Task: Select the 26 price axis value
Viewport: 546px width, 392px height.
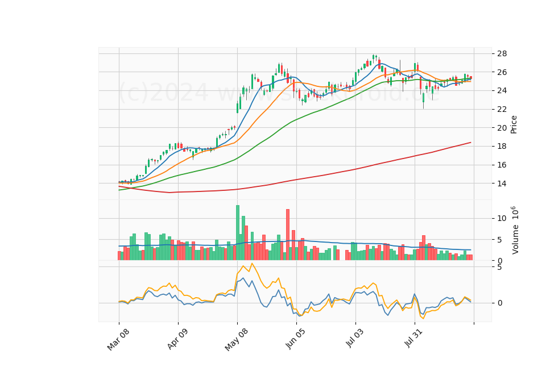Action: (502, 72)
